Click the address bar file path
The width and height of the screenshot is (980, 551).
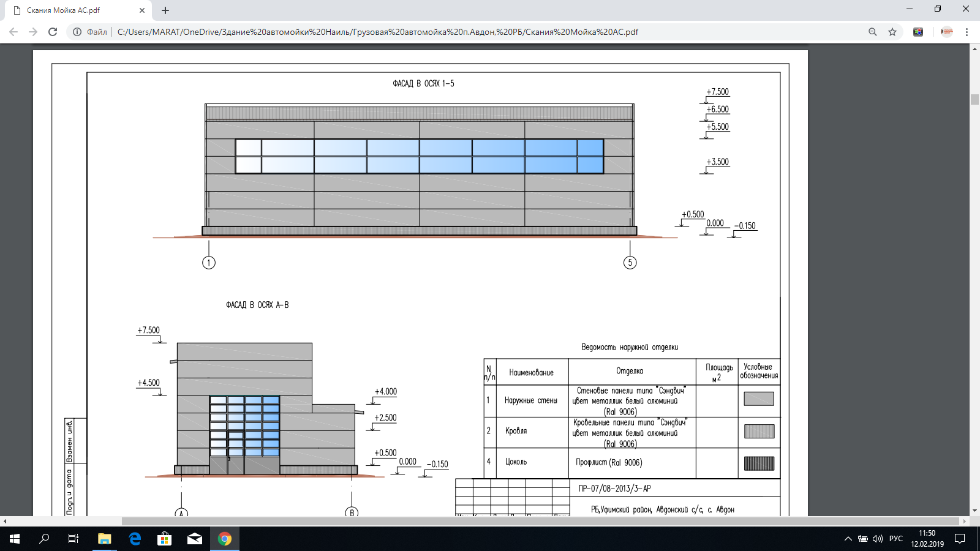click(x=377, y=32)
